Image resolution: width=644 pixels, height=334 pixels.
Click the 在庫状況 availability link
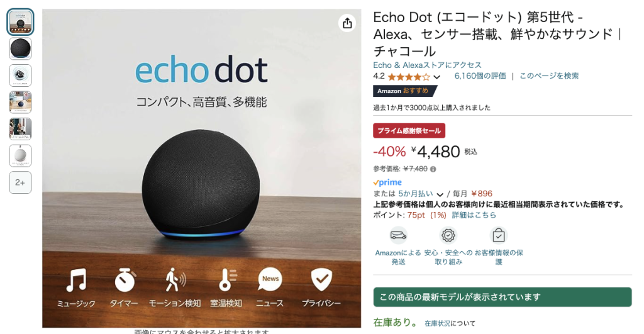pyautogui.click(x=437, y=323)
